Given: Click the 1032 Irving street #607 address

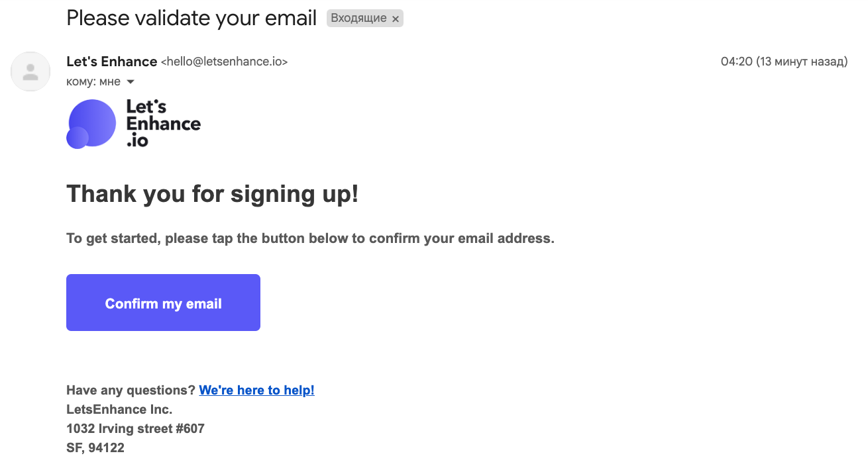Looking at the screenshot, I should click(135, 429).
